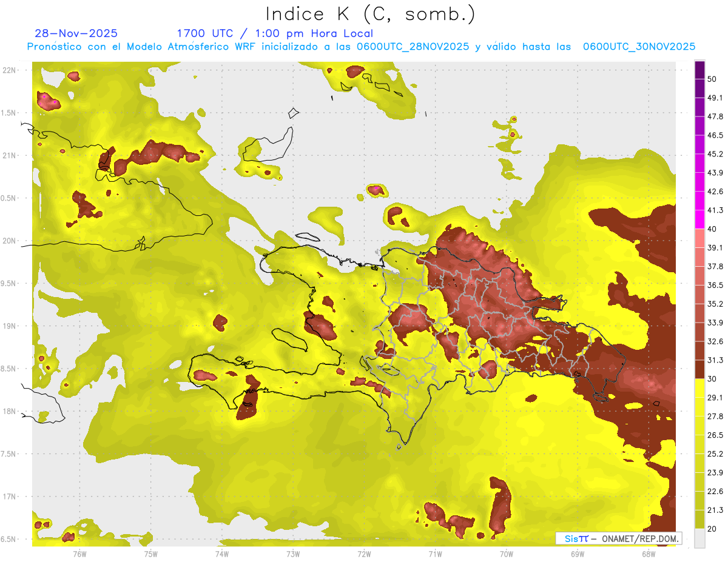Click the 21N latitude axis label
This screenshot has height=562, width=728.
point(10,155)
